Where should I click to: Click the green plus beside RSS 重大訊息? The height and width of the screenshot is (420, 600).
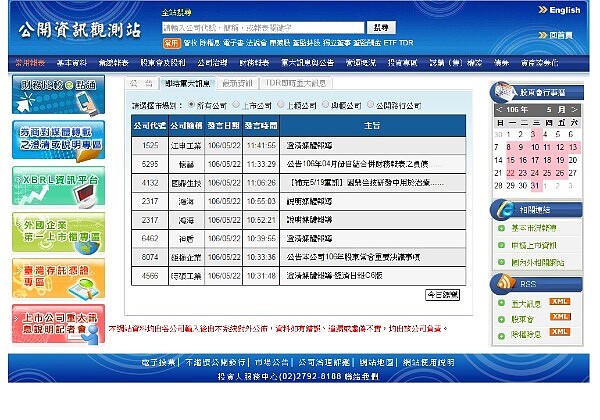point(501,303)
